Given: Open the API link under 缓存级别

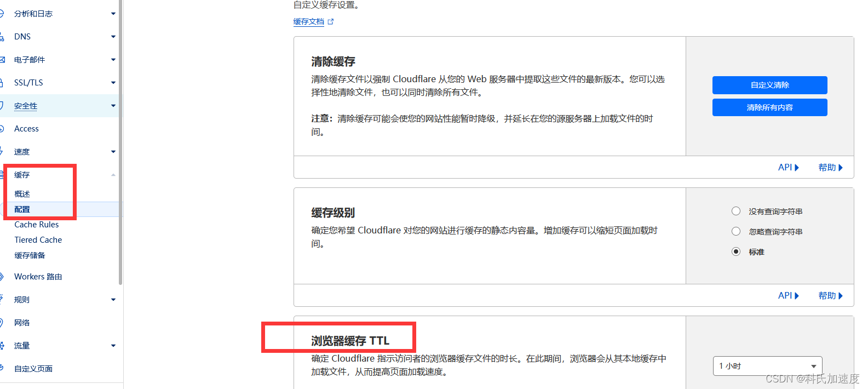Looking at the screenshot, I should click(789, 296).
